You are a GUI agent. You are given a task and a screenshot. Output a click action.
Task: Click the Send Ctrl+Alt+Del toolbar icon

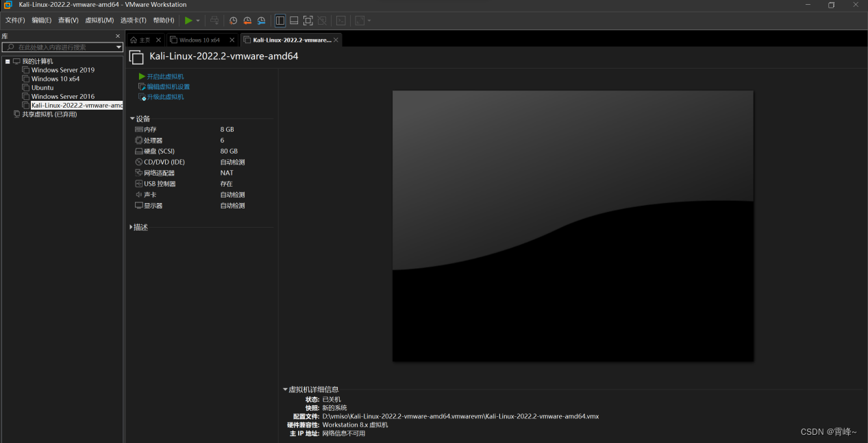point(214,21)
